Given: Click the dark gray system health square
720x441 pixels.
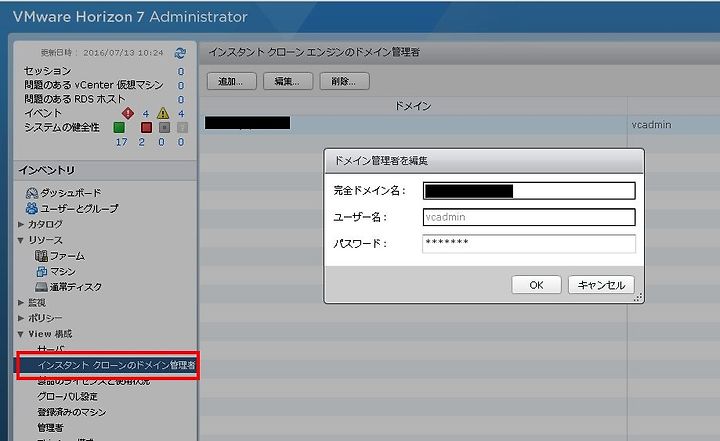Looking at the screenshot, I should point(164,127).
